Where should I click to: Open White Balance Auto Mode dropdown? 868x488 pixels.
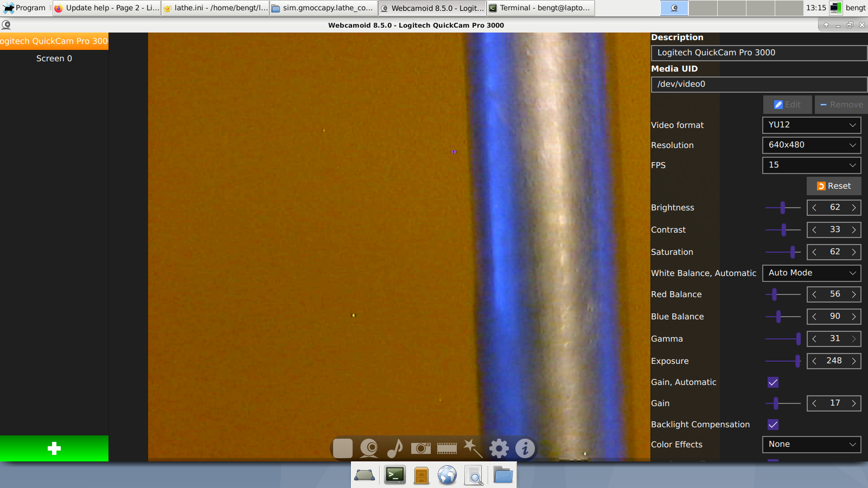(812, 273)
